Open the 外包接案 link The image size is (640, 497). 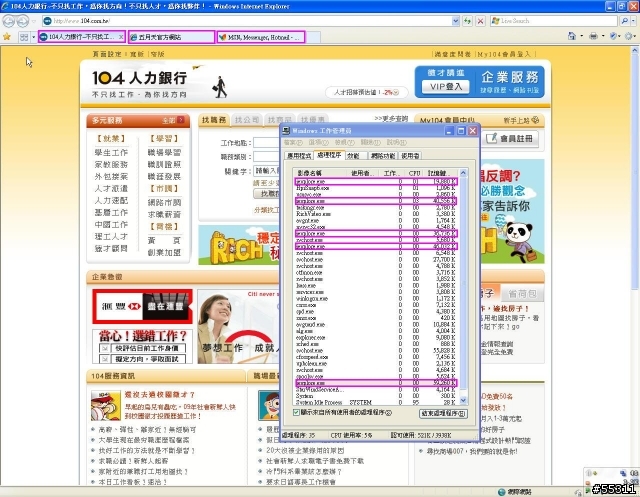coord(111,176)
